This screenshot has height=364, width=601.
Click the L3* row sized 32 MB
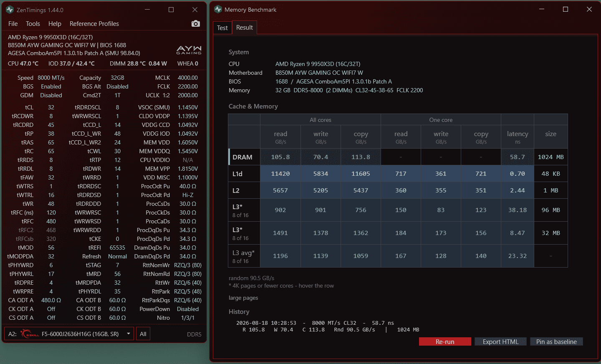pos(398,233)
